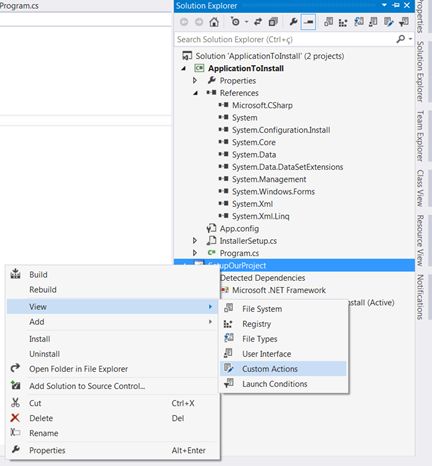The height and width of the screenshot is (466, 432).
Task: Select System.Xml.Linq reference
Action: [261, 216]
